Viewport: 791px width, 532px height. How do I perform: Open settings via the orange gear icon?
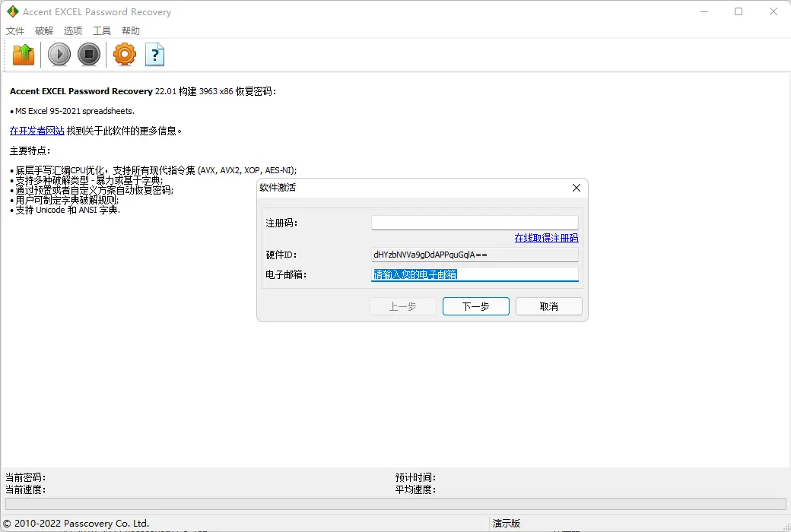coord(125,55)
